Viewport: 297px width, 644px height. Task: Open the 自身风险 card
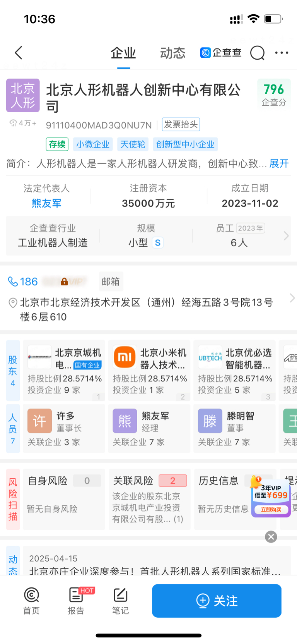(64, 499)
